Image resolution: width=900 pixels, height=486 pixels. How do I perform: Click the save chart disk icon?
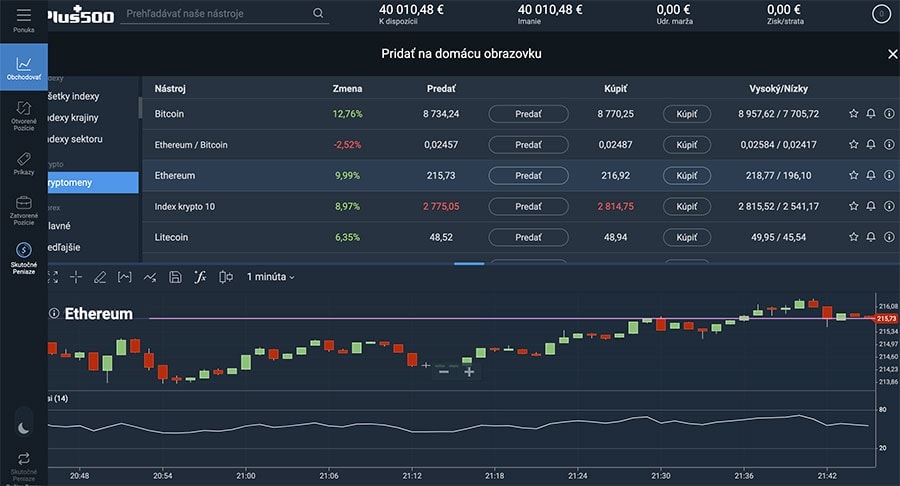coord(175,277)
